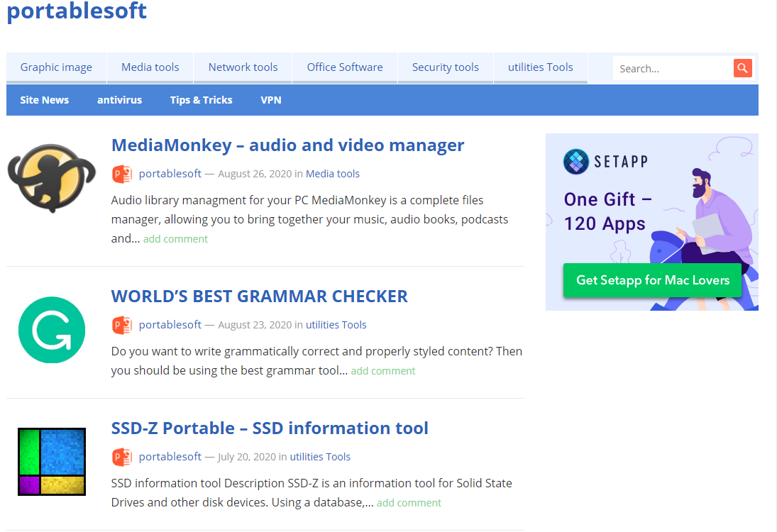Click the portablesoft site title
This screenshot has height=532, width=777.
pyautogui.click(x=77, y=11)
